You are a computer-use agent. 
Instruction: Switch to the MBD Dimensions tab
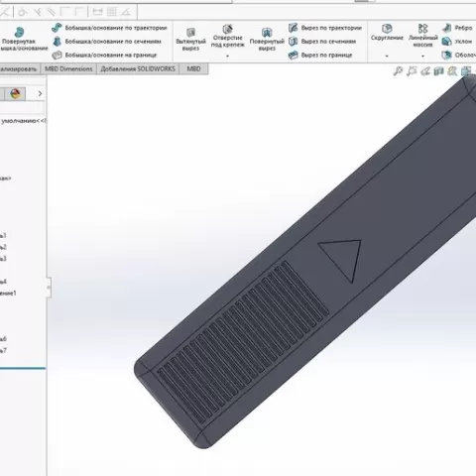[68, 68]
